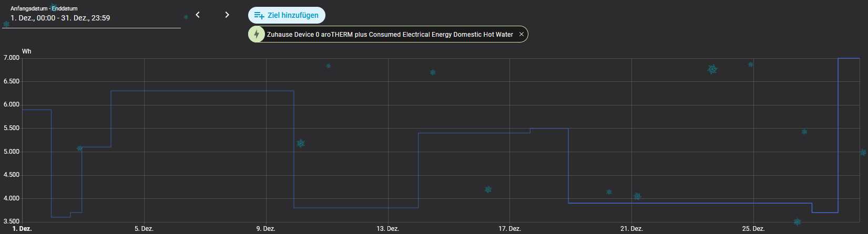Click the 1. Dez. x-axis label
Screen dimensions: 868x234
[22, 229]
